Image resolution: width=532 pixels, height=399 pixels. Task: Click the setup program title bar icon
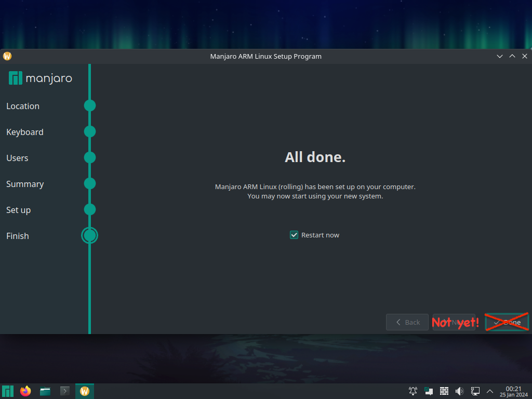coord(7,56)
